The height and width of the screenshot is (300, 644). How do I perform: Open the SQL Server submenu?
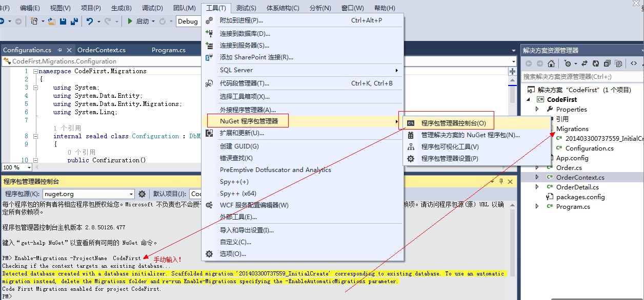pos(303,70)
